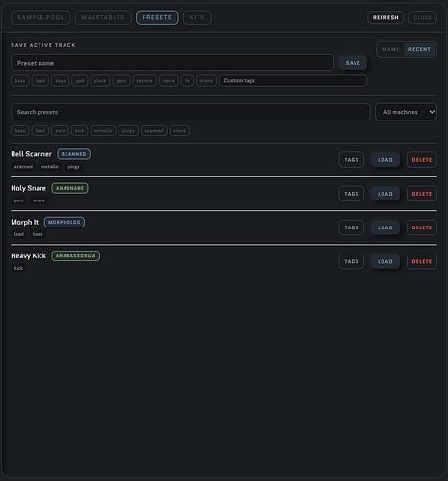Click kick tag under Heavy Kick

[18, 268]
